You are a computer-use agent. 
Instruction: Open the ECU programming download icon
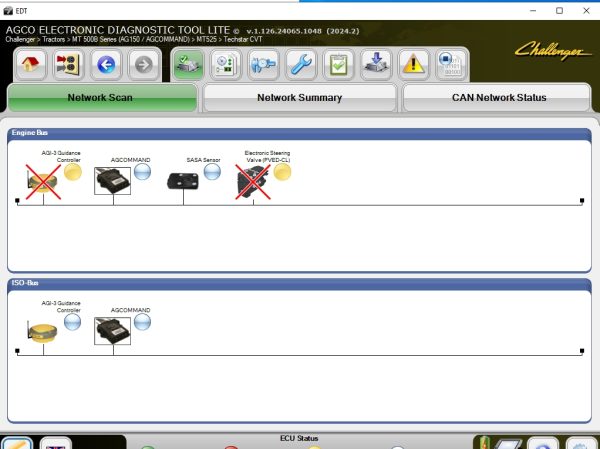tap(376, 65)
